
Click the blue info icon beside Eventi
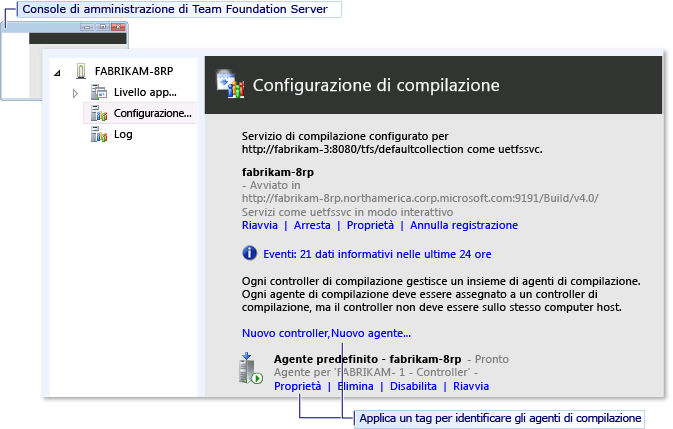pyautogui.click(x=249, y=254)
